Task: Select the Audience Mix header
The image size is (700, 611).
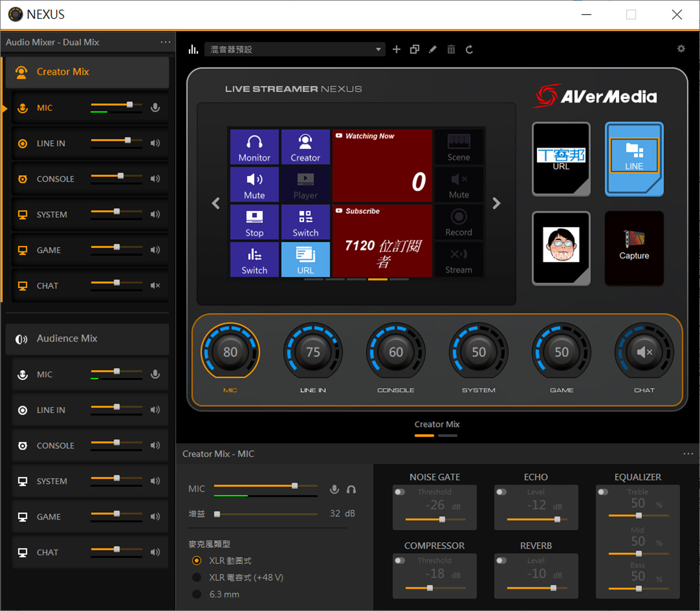Action: pyautogui.click(x=87, y=339)
